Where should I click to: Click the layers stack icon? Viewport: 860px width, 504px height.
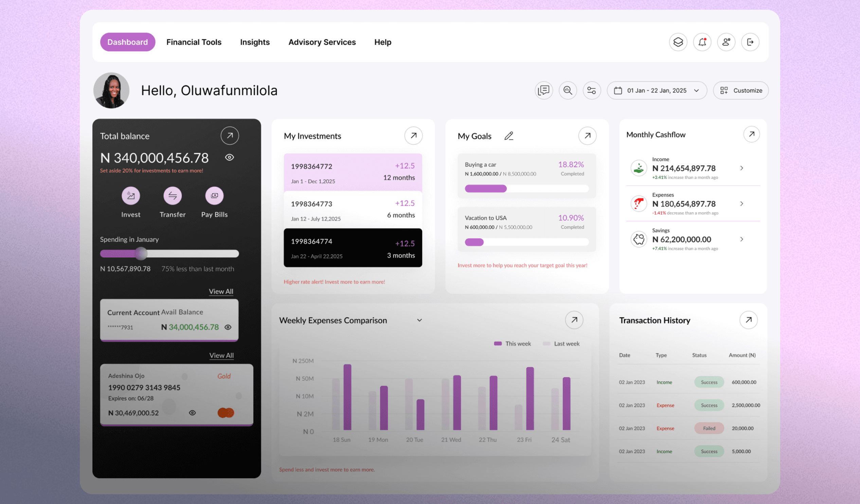[678, 42]
